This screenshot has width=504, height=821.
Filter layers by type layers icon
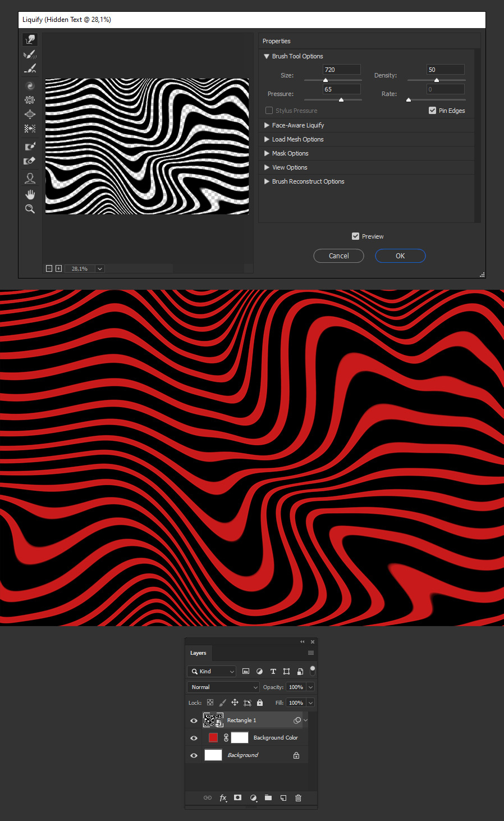pos(273,671)
